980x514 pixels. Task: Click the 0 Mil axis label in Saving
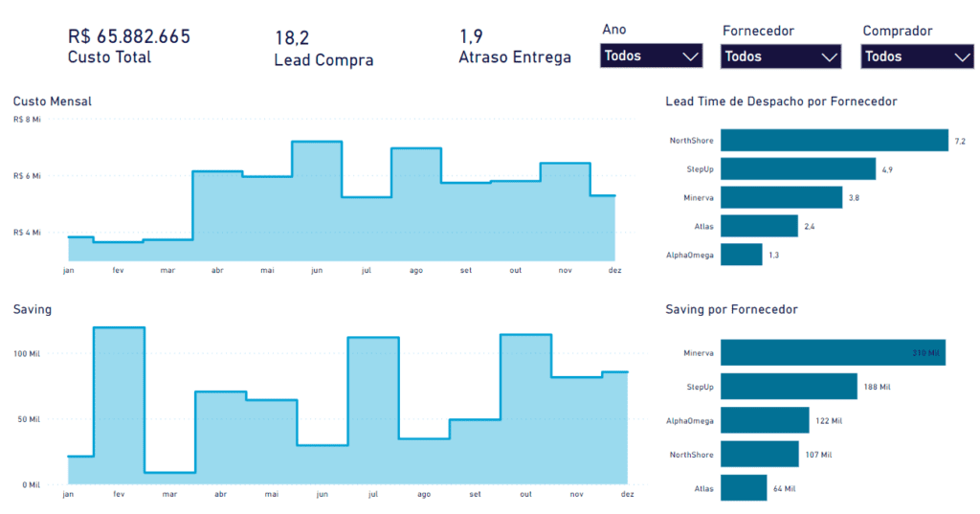31,484
